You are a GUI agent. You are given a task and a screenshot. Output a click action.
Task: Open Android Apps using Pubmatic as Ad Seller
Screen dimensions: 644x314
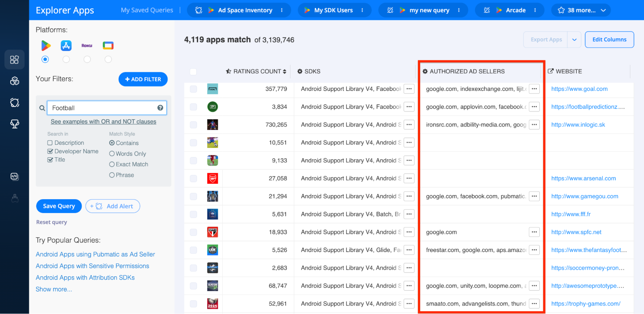[95, 254]
